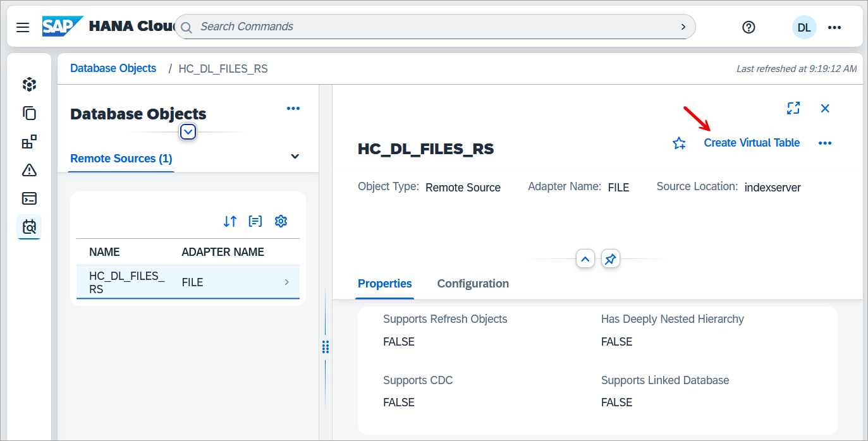Open the alerts warning triangle icon
This screenshot has height=441, width=868.
pyautogui.click(x=29, y=170)
